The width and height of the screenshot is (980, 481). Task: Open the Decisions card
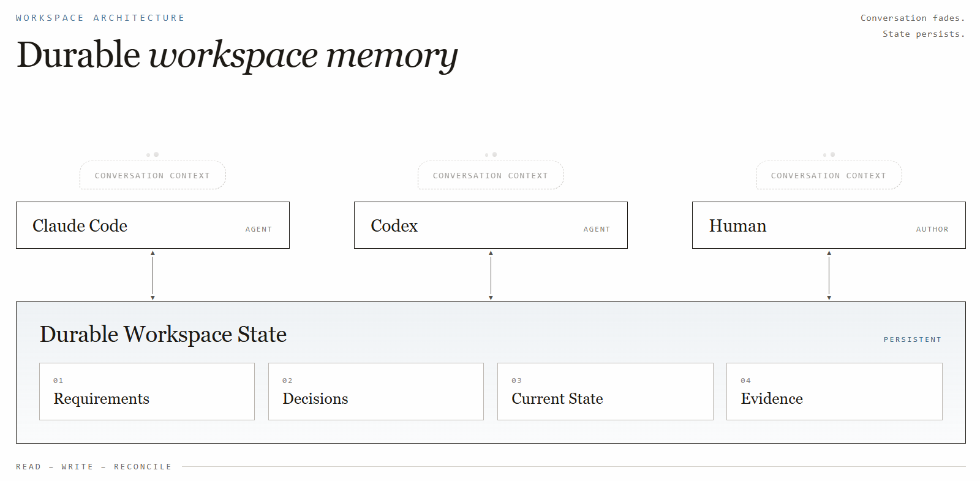[x=376, y=392]
